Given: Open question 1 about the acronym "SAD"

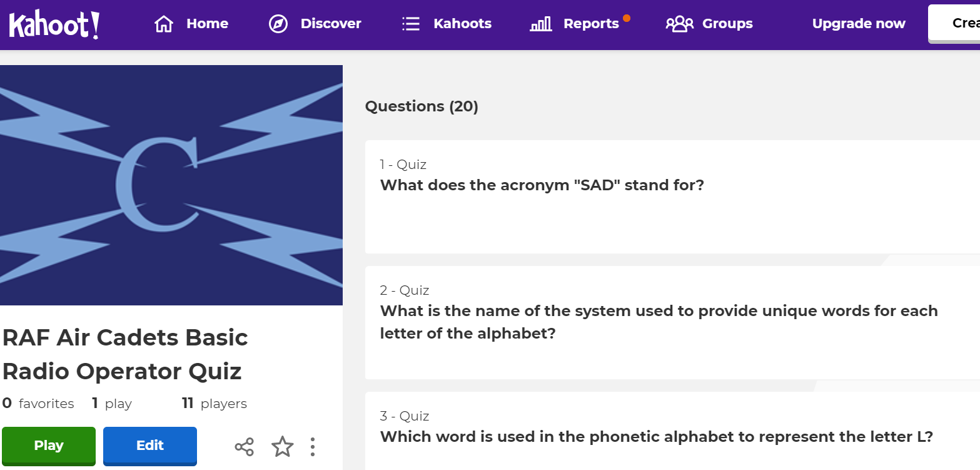Looking at the screenshot, I should 672,197.
